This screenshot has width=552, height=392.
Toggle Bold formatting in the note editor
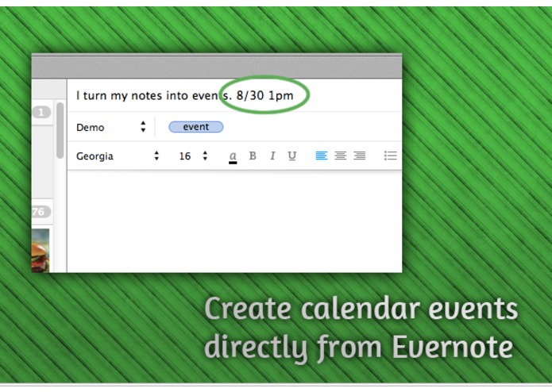253,156
